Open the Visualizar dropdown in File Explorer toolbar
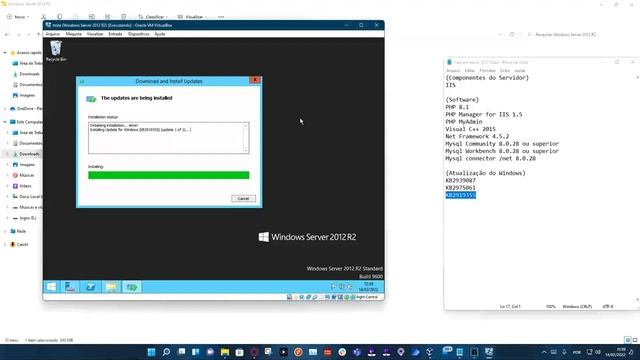The width and height of the screenshot is (640, 360). click(193, 17)
